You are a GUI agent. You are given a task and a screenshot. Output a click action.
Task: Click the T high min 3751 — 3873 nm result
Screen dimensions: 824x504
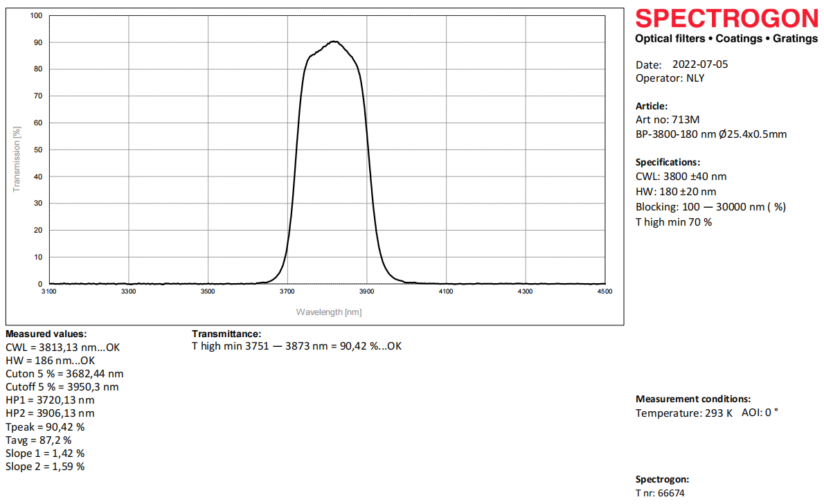click(296, 346)
